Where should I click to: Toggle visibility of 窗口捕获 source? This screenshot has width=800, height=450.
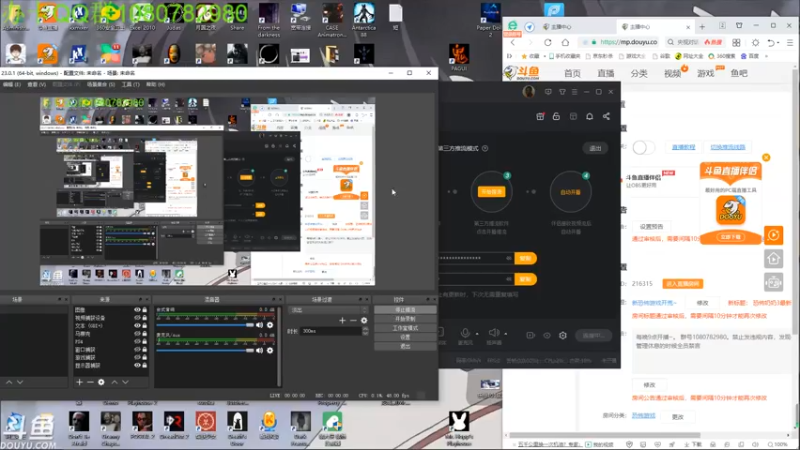[x=137, y=349]
